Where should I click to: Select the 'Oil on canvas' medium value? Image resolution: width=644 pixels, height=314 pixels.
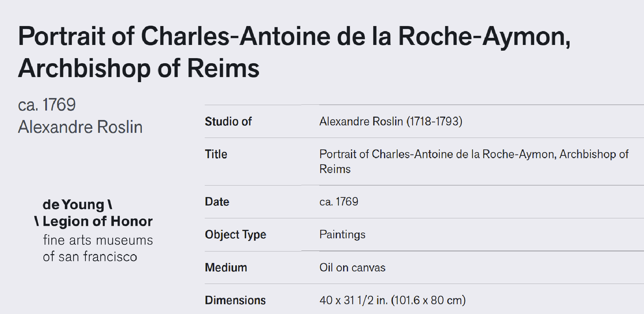(352, 267)
